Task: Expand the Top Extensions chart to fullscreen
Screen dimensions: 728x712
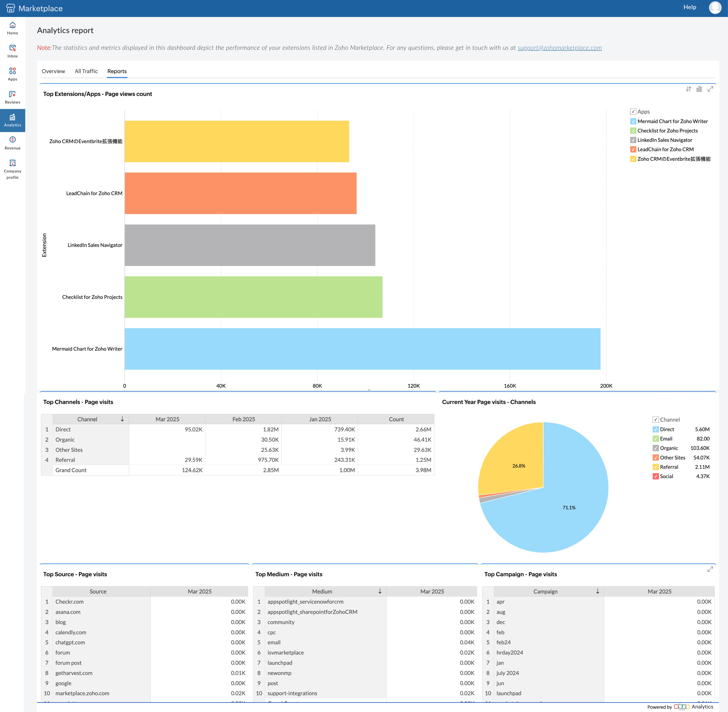Action: 710,89
